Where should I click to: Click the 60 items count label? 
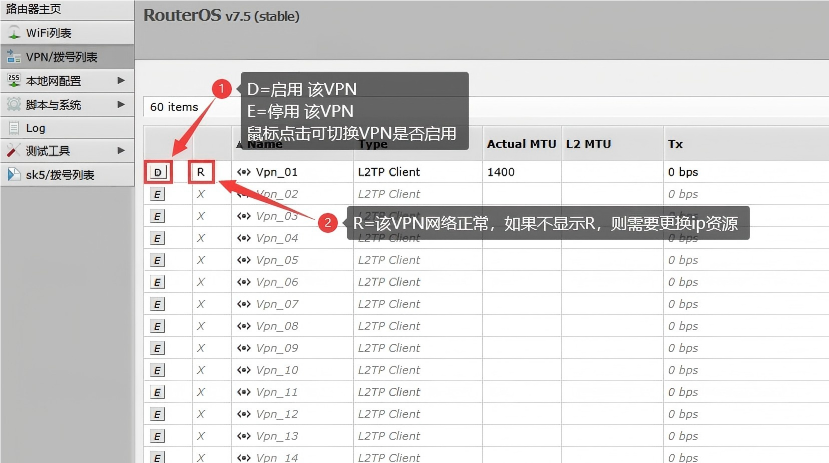point(174,107)
